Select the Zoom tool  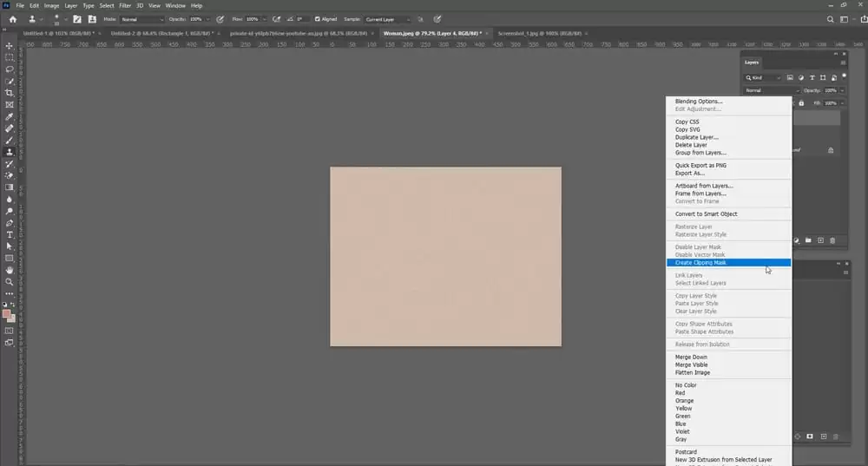[x=10, y=282]
